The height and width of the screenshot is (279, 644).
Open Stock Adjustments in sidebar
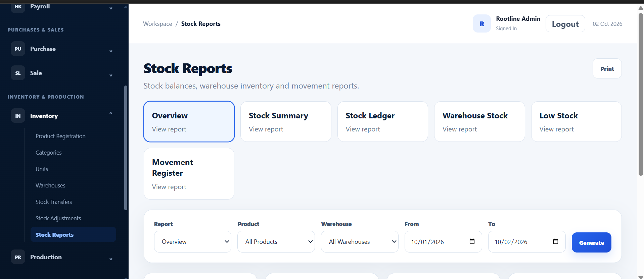point(58,218)
